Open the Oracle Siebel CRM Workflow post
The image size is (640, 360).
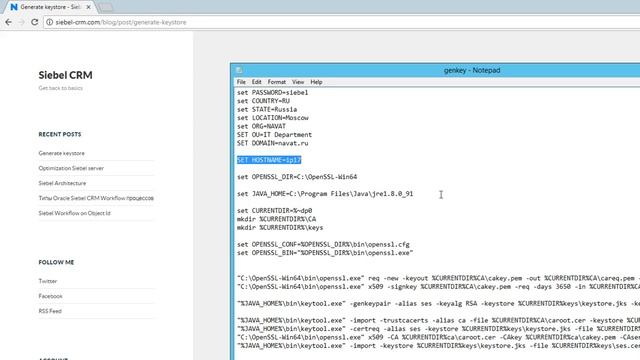point(96,198)
